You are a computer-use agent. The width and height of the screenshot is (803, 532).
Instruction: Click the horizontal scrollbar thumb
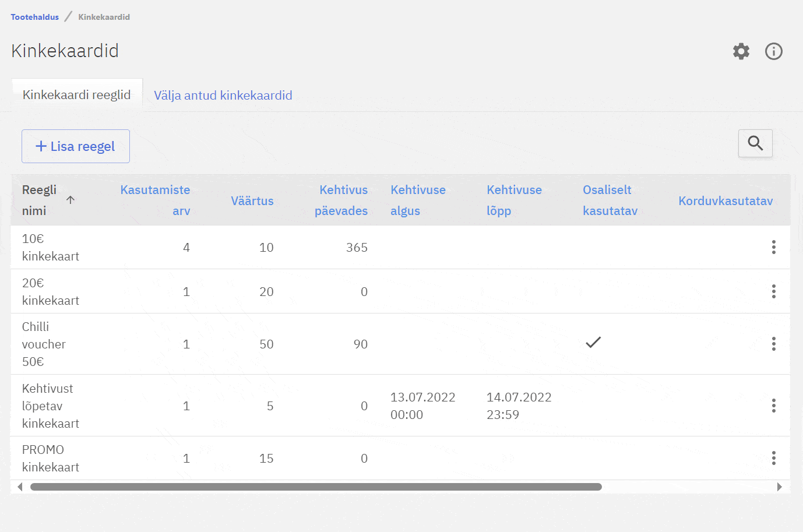click(x=315, y=487)
